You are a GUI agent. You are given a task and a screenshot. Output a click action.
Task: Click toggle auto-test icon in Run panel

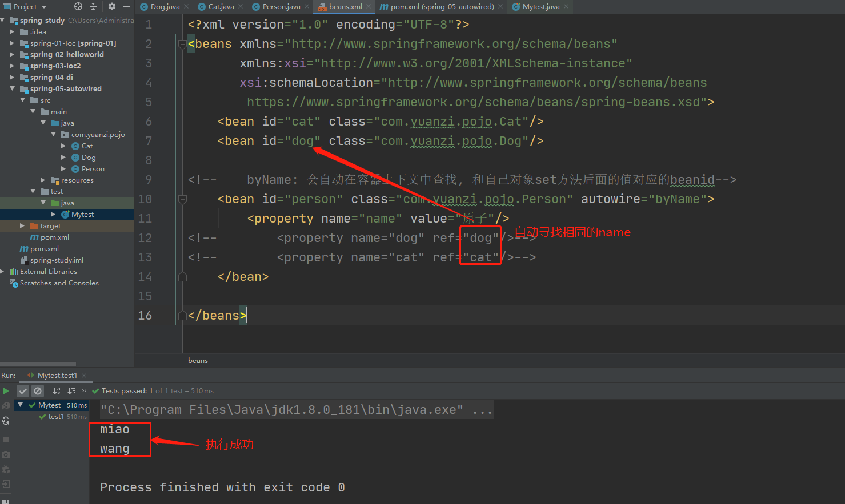pyautogui.click(x=6, y=421)
